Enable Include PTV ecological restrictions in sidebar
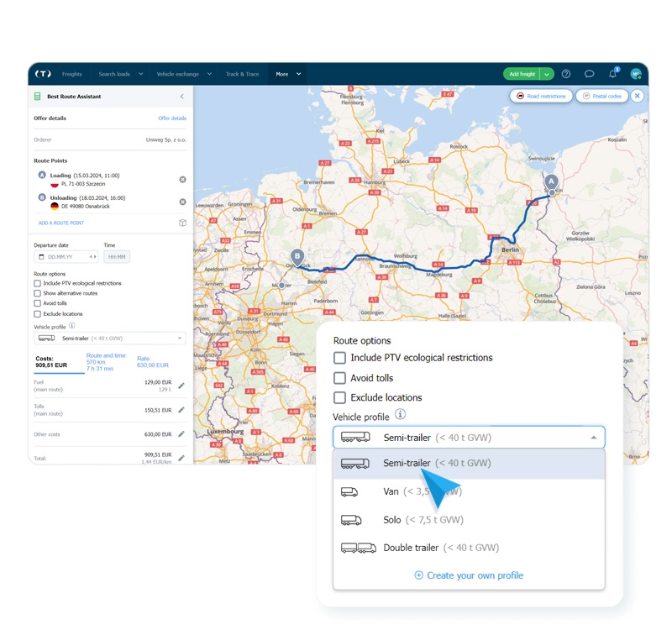Image resolution: width=672 pixels, height=630 pixels. pyautogui.click(x=37, y=283)
